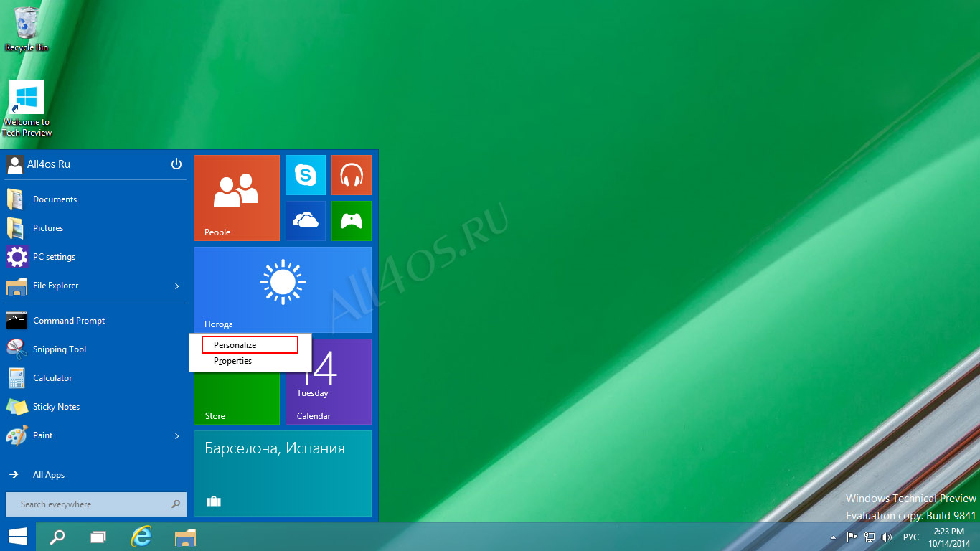Choose Properties in context menu
The width and height of the screenshot is (980, 551).
[x=250, y=361]
